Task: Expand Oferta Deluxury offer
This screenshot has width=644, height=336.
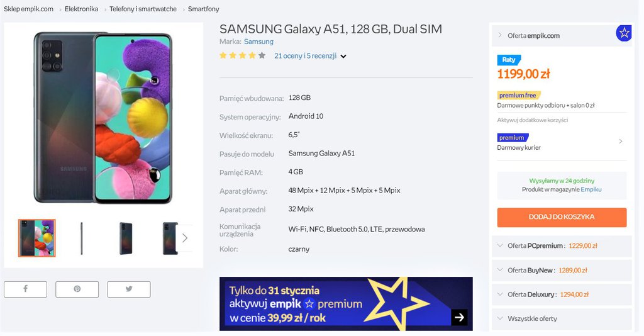Action: point(562,294)
